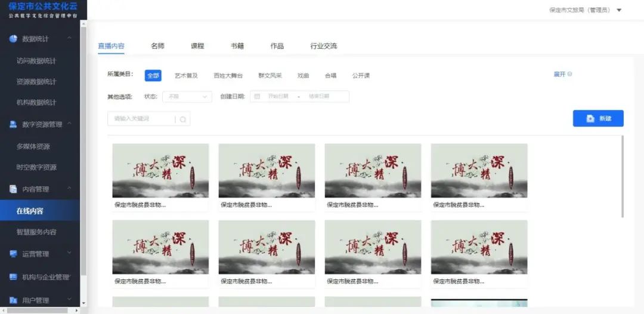Click the calendar icon in date range
The image size is (644, 314).
pyautogui.click(x=257, y=96)
